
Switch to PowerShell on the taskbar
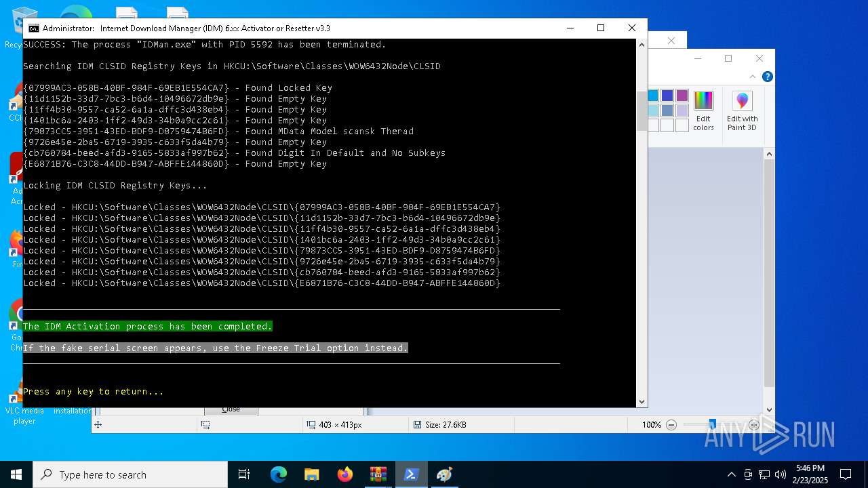(x=411, y=474)
